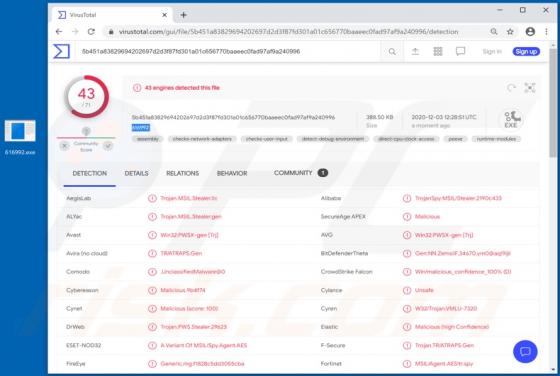
Task: Click the Sign up button
Action: tap(526, 51)
